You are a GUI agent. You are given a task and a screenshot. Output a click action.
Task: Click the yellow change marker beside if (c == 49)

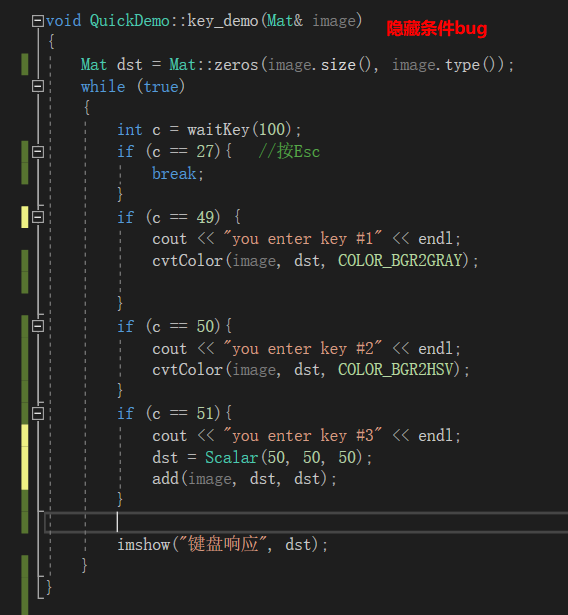pyautogui.click(x=24, y=217)
